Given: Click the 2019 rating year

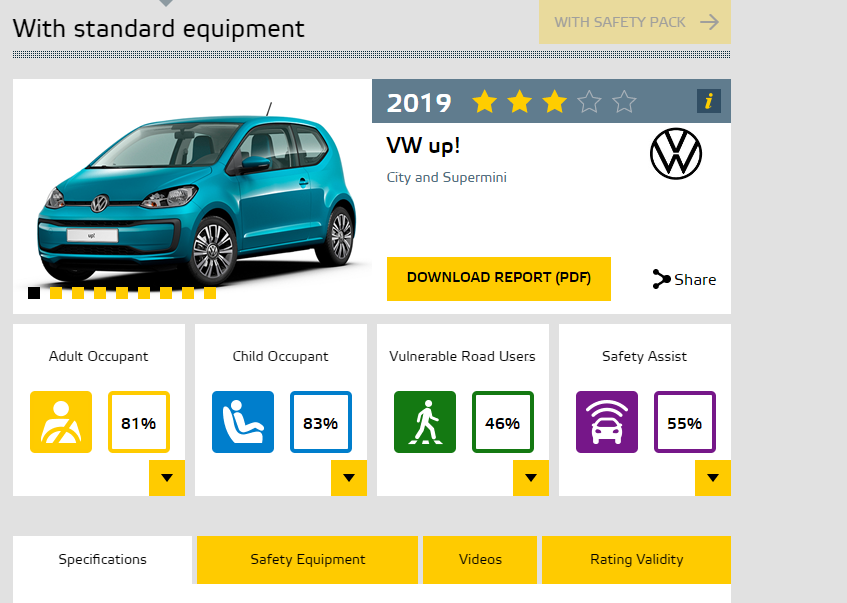Looking at the screenshot, I should coord(419,103).
